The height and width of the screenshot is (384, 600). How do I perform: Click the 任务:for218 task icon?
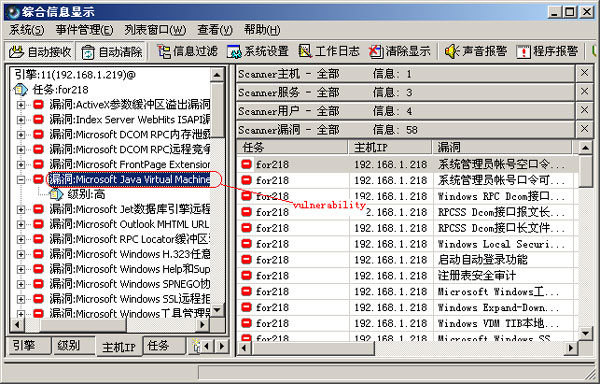[x=20, y=89]
